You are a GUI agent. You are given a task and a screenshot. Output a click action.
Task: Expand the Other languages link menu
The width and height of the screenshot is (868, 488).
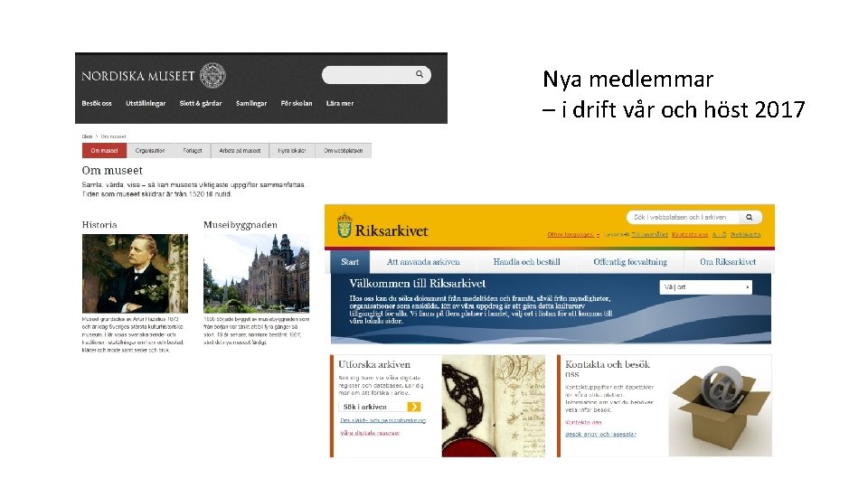[573, 235]
